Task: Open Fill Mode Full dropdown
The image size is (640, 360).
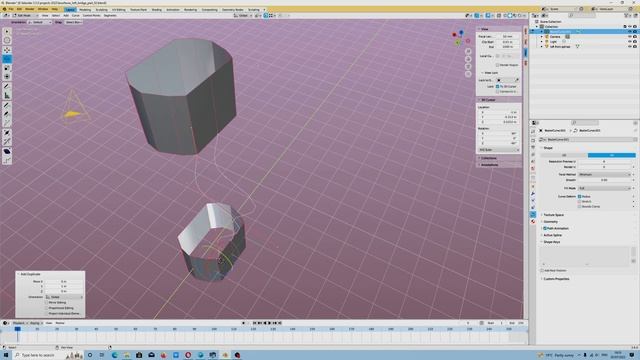Action: pos(604,188)
